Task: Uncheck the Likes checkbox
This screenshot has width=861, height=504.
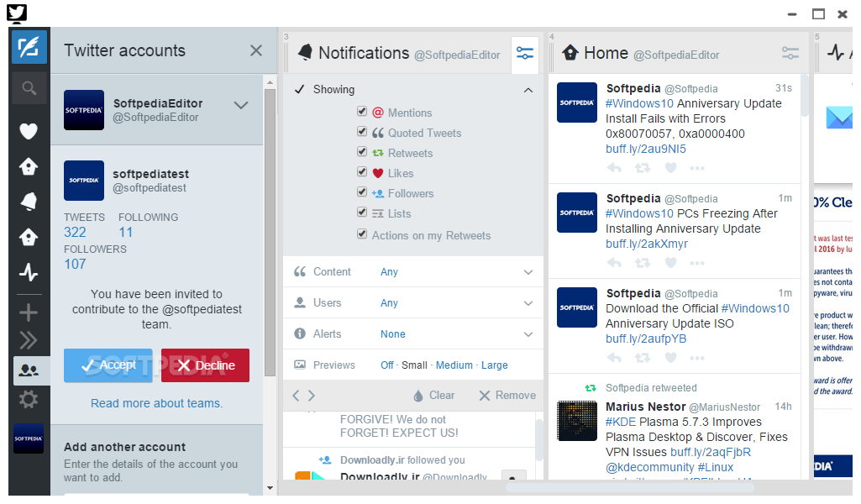Action: tap(362, 171)
